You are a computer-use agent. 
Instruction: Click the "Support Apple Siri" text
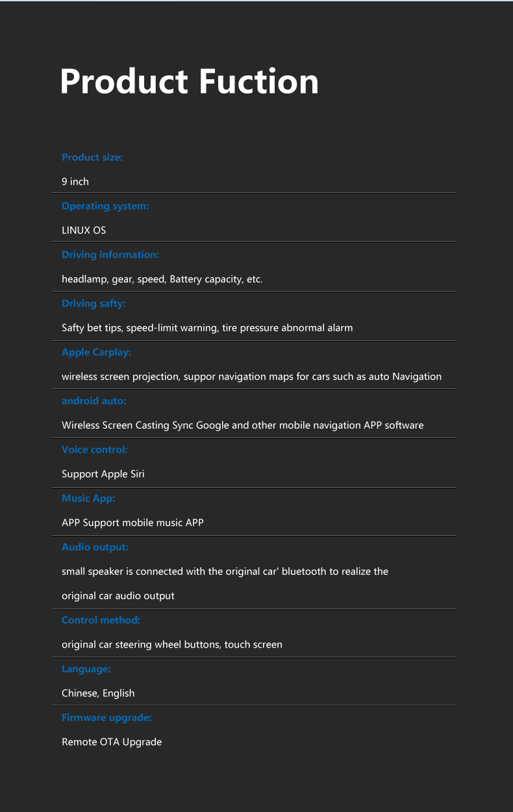pos(103,474)
